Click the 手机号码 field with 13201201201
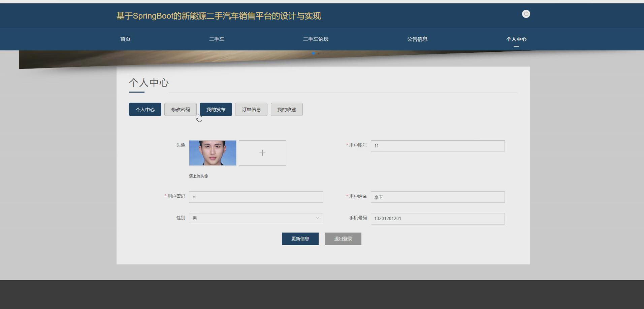 438,219
